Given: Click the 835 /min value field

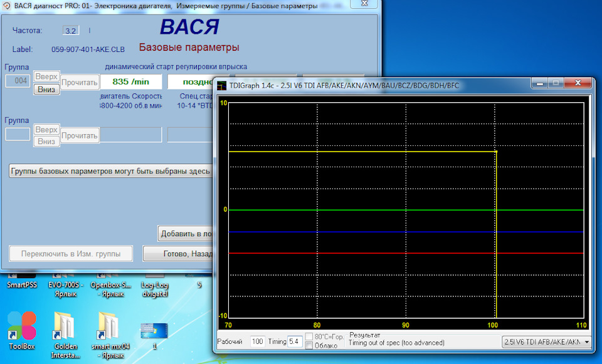Looking at the screenshot, I should coord(131,81).
